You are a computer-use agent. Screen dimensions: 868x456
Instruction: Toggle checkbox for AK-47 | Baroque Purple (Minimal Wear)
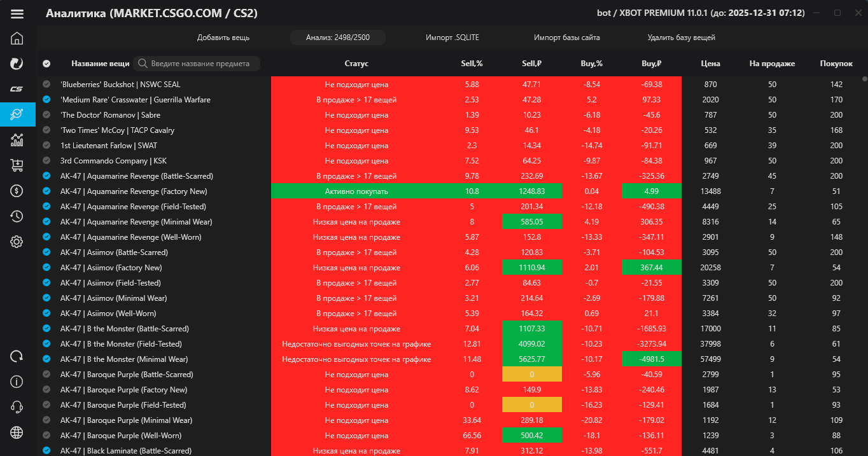pos(46,420)
